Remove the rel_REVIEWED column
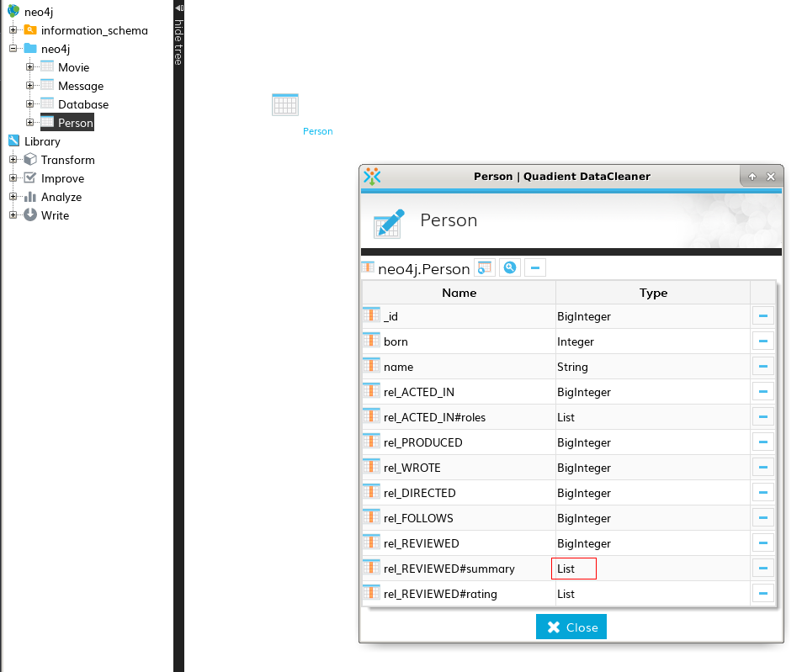The height and width of the screenshot is (672, 802). (x=763, y=542)
